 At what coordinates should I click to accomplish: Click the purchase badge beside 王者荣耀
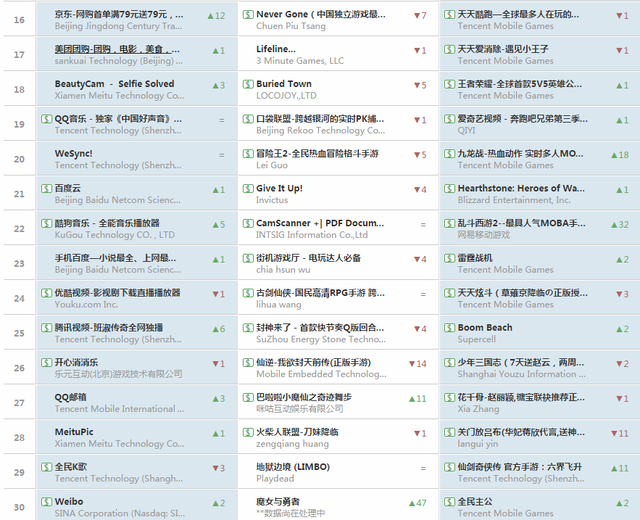click(x=449, y=84)
